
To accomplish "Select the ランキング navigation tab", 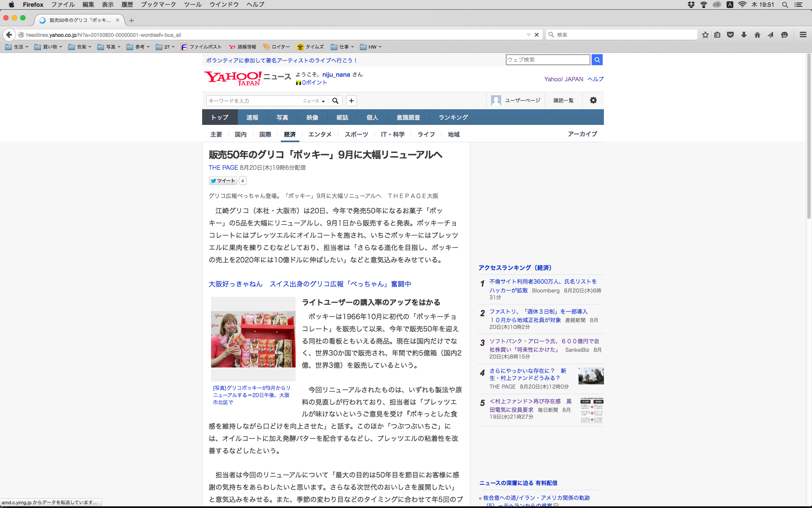I will click(x=453, y=117).
